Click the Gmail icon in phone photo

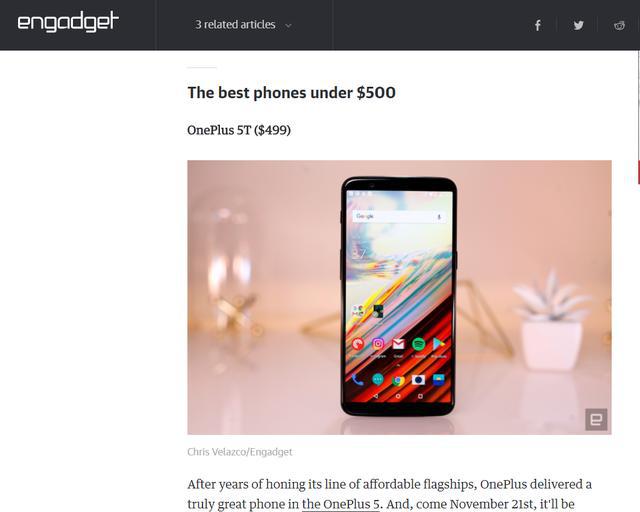click(398, 344)
